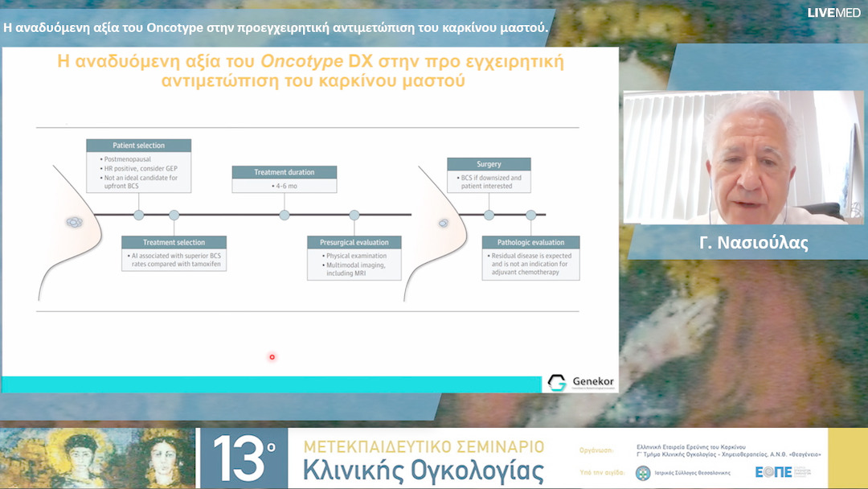Select the Patient selection box header

point(139,146)
